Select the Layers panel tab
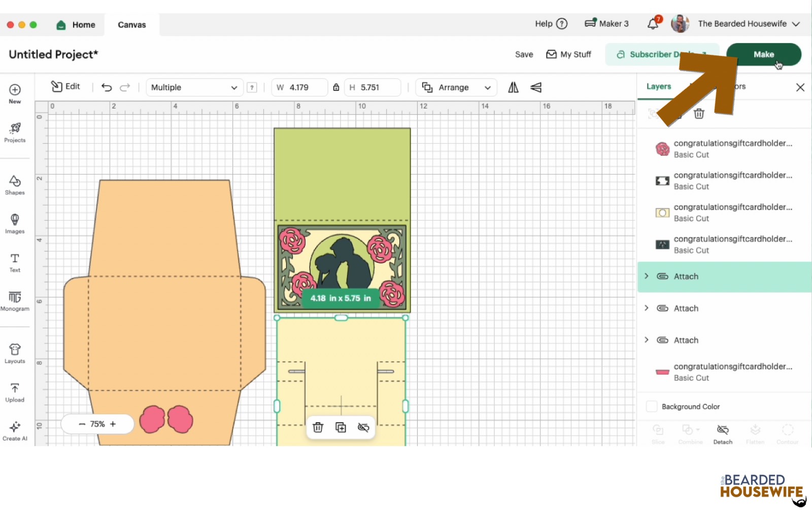The image size is (812, 516). 659,86
